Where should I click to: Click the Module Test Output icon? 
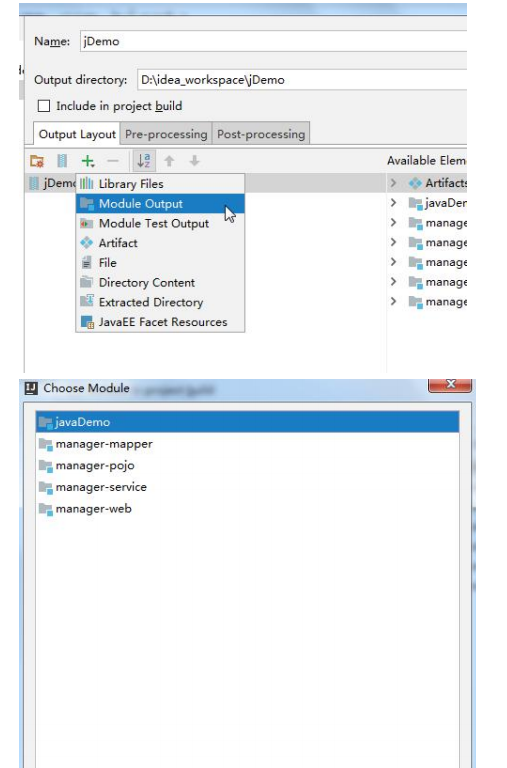[x=87, y=223]
